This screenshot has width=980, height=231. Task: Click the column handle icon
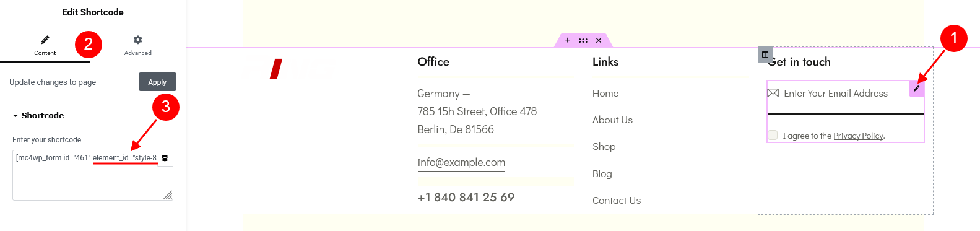765,54
